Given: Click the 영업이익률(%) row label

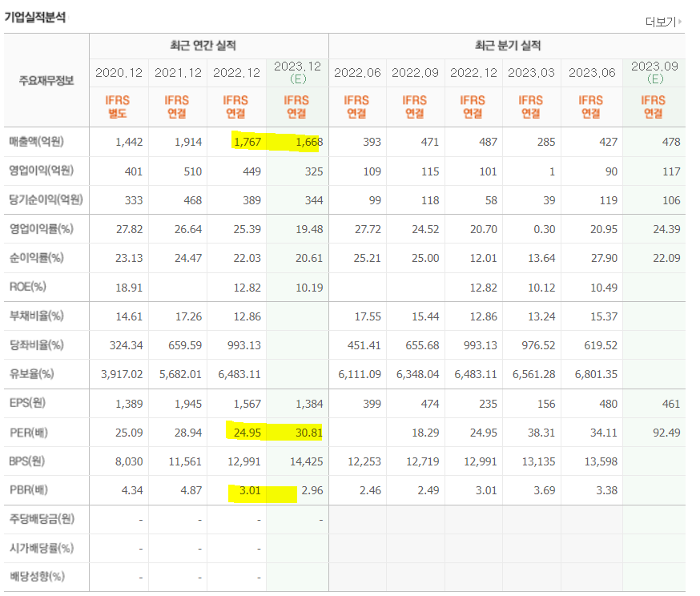Looking at the screenshot, I should click(x=41, y=229).
